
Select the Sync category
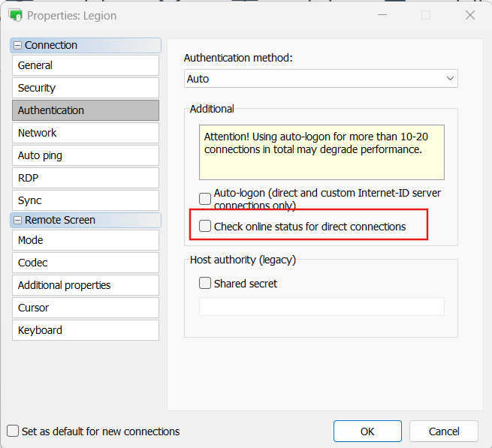(85, 200)
